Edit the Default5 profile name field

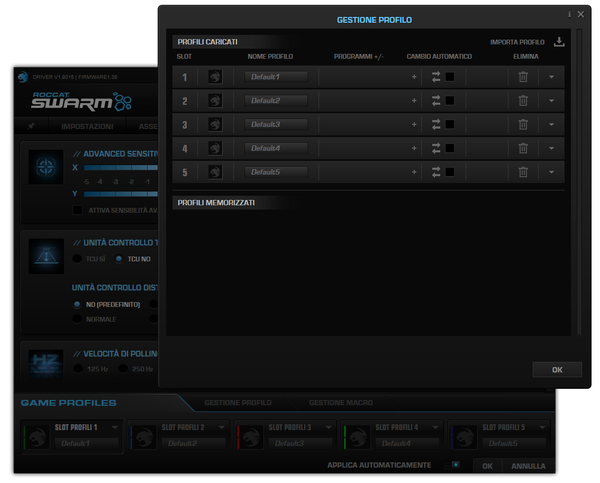tap(276, 172)
